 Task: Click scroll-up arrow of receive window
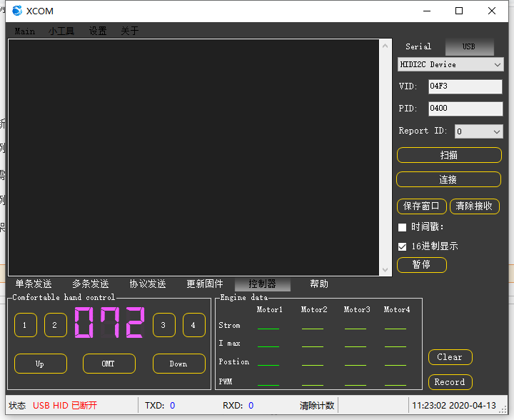tap(385, 46)
